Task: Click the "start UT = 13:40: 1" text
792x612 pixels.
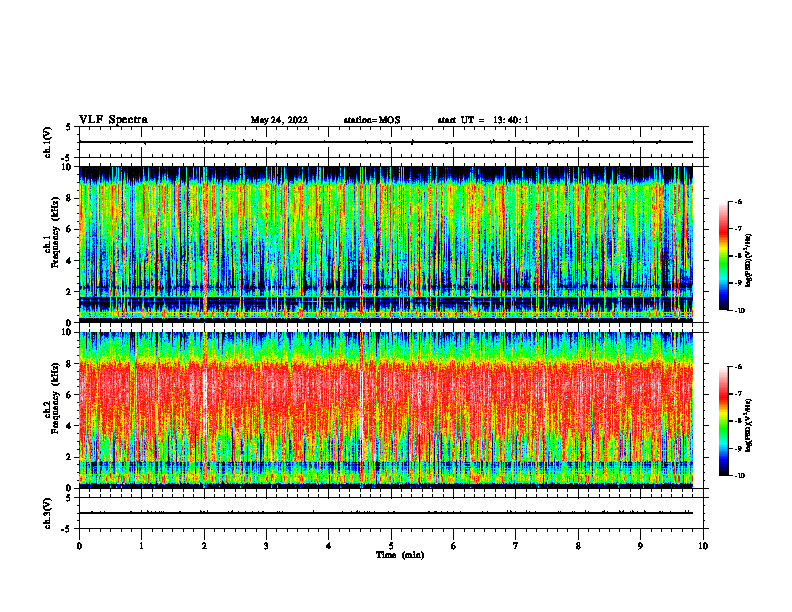Action: pos(483,120)
